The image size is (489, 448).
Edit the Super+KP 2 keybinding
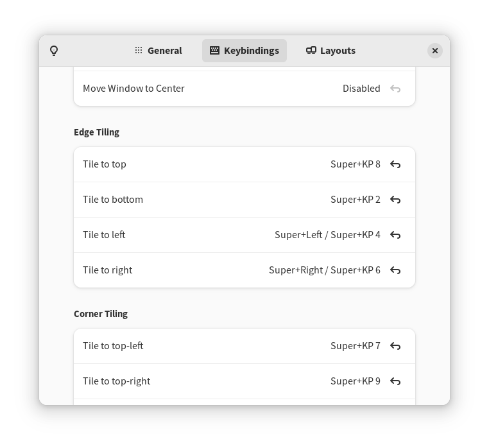[355, 200]
